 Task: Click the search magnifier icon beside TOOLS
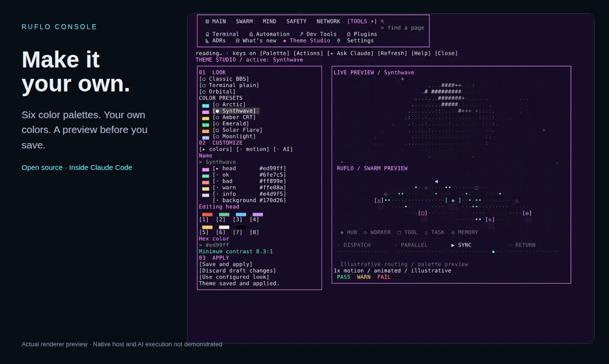coord(382,21)
